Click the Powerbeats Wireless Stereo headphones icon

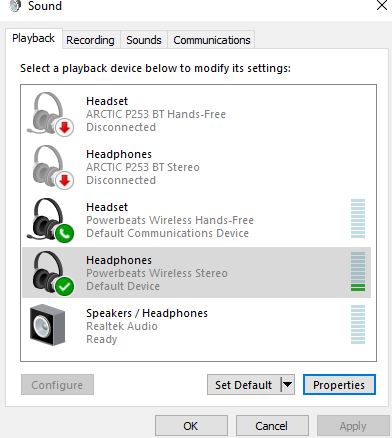tap(52, 273)
